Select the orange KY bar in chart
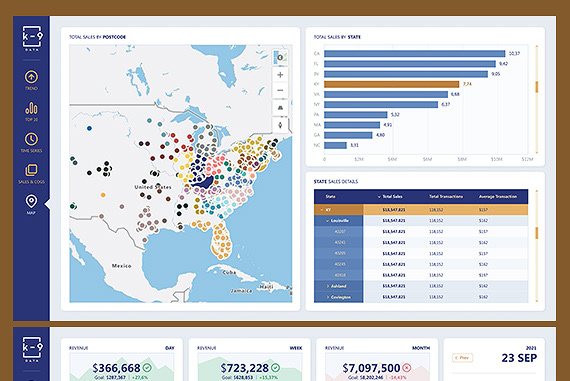570x381 pixels. click(392, 84)
